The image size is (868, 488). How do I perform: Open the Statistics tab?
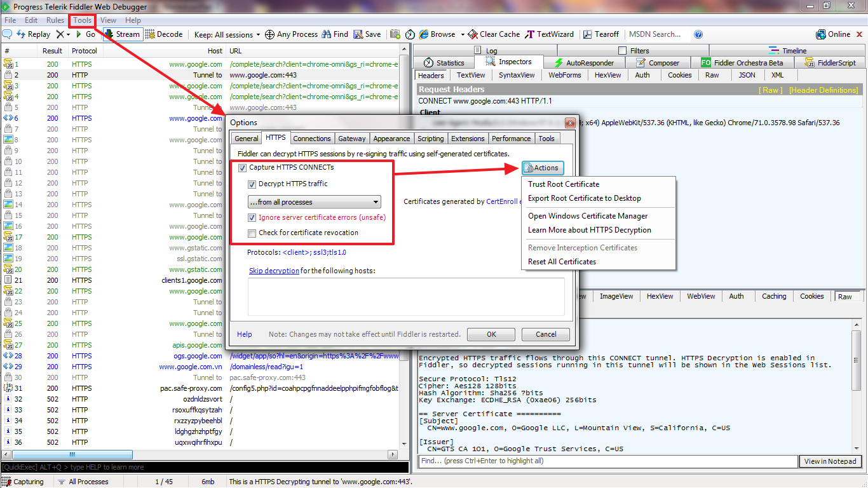(444, 63)
